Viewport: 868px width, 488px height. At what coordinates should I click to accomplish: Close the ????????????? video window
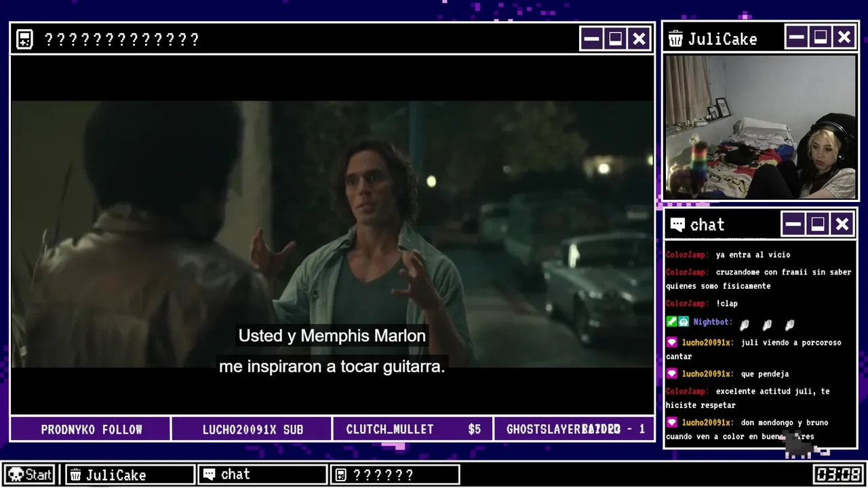point(639,39)
